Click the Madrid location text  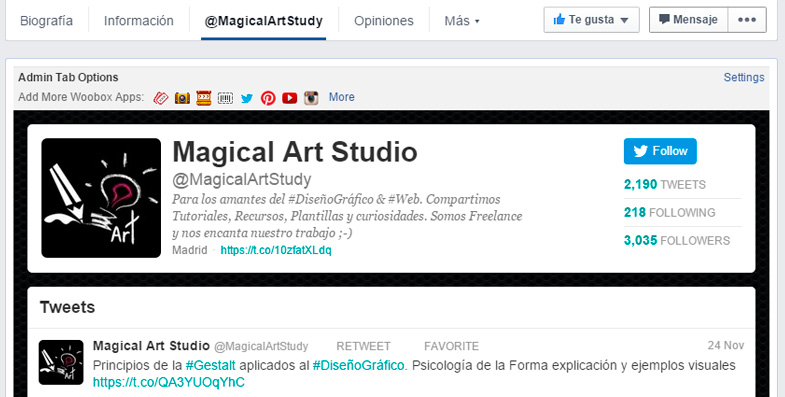[x=190, y=250]
